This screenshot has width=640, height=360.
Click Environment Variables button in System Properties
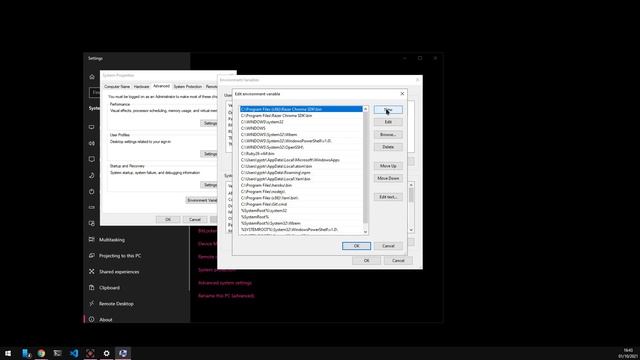click(x=202, y=200)
